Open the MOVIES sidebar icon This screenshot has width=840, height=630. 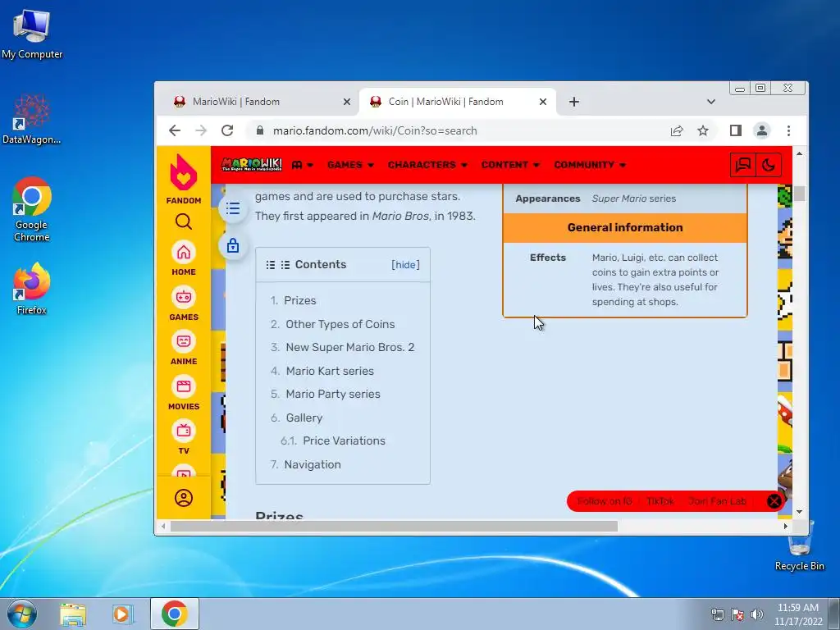[183, 393]
